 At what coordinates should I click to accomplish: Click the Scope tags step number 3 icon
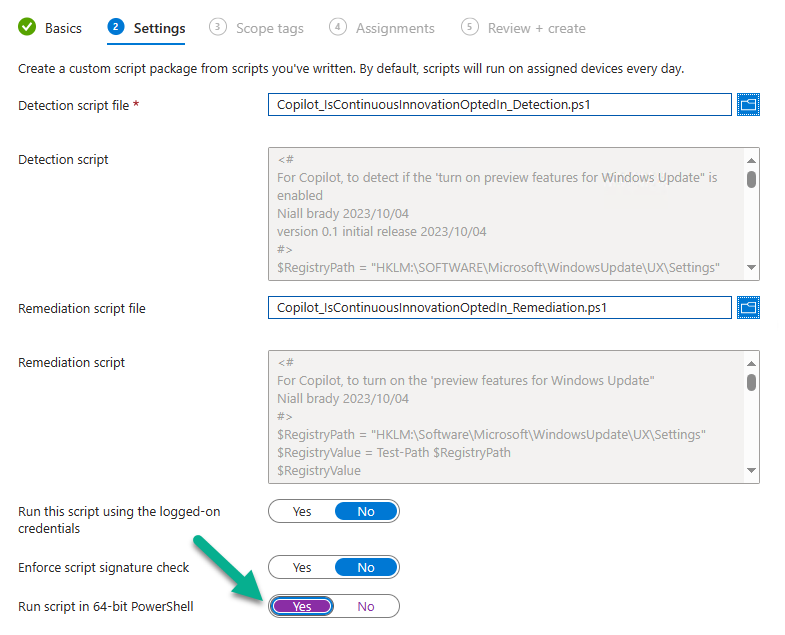(217, 27)
